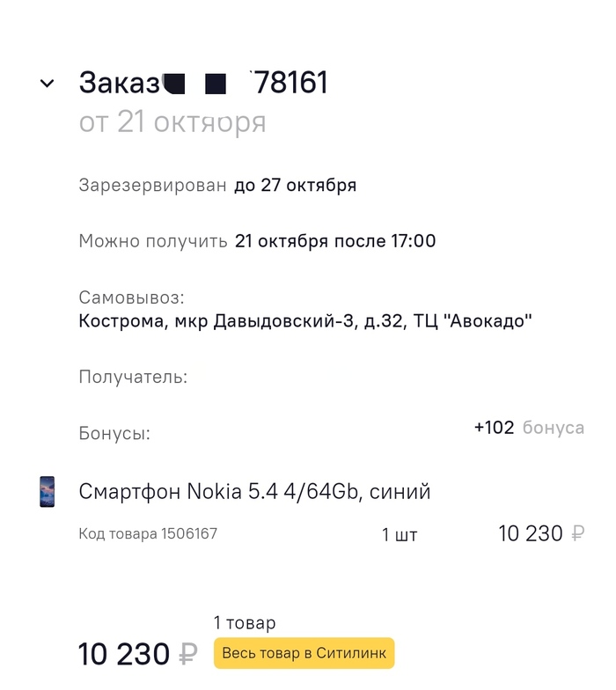616x690 pixels.
Task: Open the Смартфон Nokia 5.4 product link
Action: click(x=254, y=491)
